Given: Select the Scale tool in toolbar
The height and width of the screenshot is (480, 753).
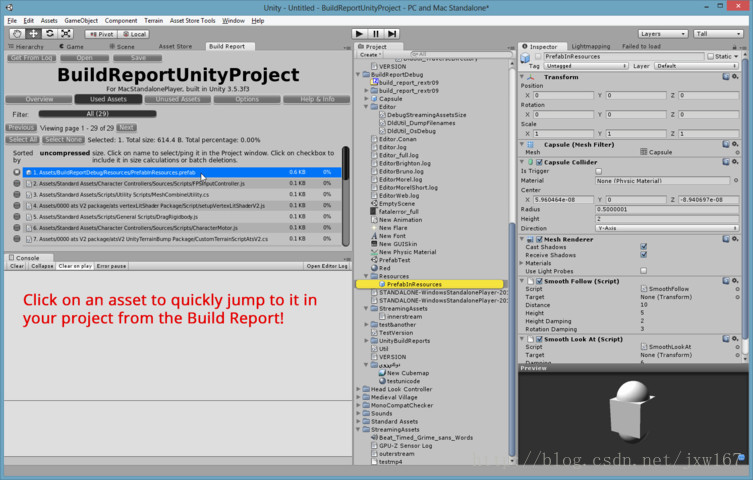Looking at the screenshot, I should (66, 34).
